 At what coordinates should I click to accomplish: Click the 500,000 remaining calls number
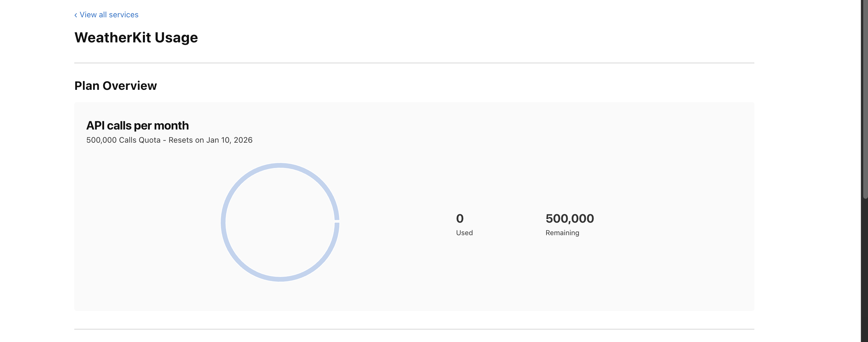[x=569, y=218]
